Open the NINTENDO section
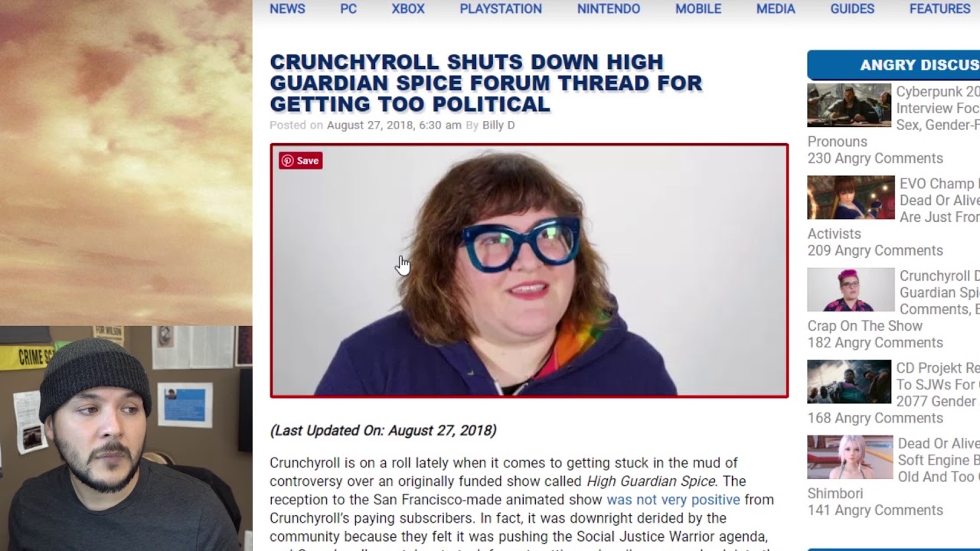Screen dimensions: 980x551 [609, 9]
